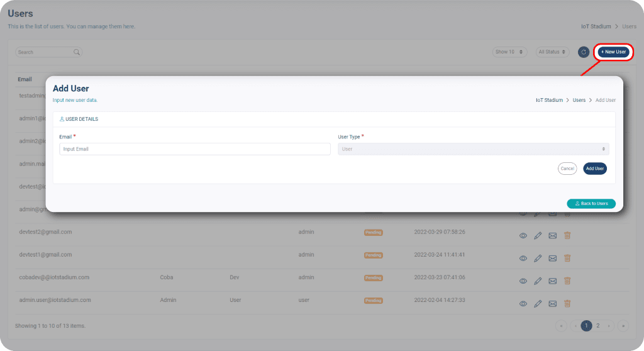The height and width of the screenshot is (351, 644).
Task: Click the envelope mail icon for cobadev@@iotstadium.com
Action: coord(553,281)
